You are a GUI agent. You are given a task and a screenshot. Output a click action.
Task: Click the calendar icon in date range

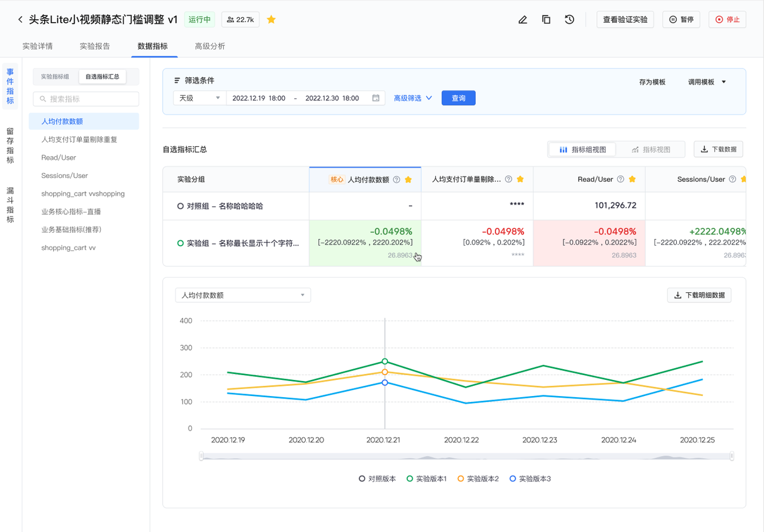coord(376,98)
